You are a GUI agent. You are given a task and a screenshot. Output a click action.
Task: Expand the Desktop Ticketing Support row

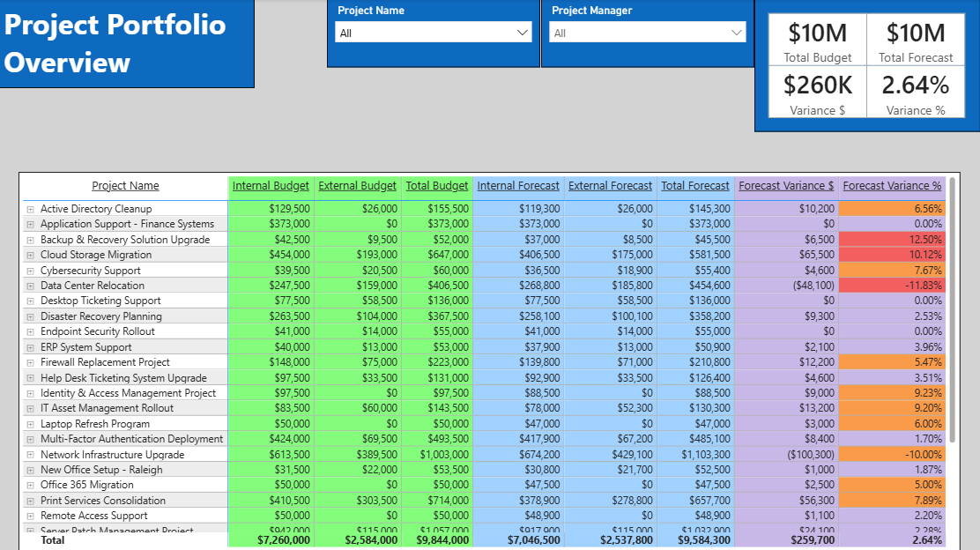pos(30,301)
